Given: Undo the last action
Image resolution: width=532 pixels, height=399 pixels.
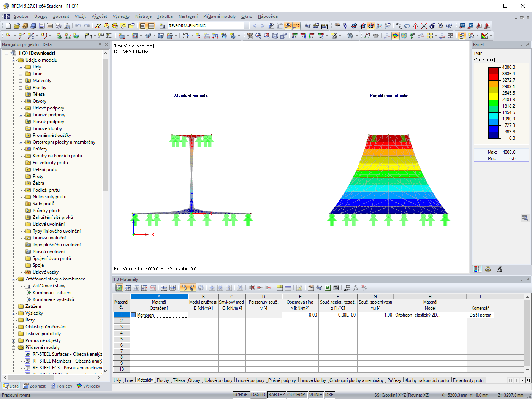Looking at the screenshot, I should [78, 26].
